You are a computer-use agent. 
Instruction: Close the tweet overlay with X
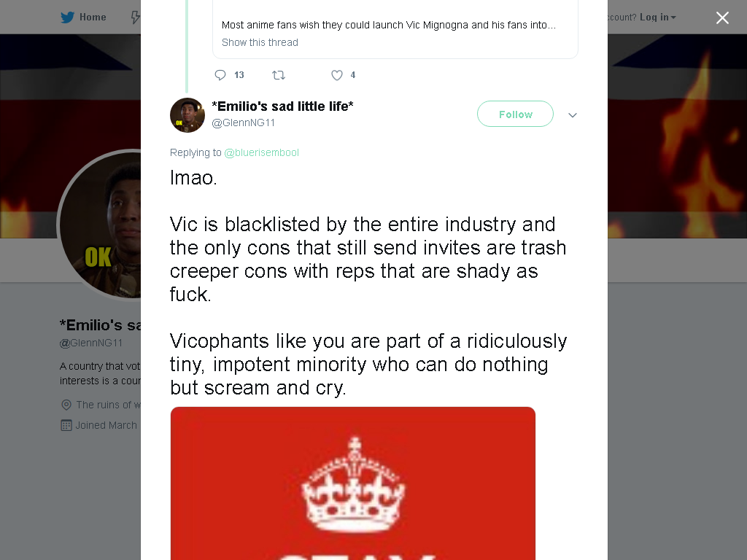[722, 17]
